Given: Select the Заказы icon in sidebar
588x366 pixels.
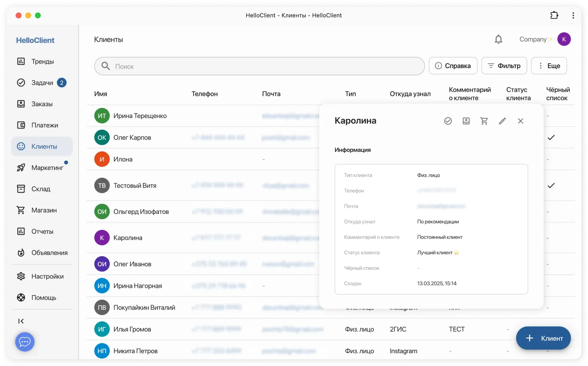Looking at the screenshot, I should (21, 104).
